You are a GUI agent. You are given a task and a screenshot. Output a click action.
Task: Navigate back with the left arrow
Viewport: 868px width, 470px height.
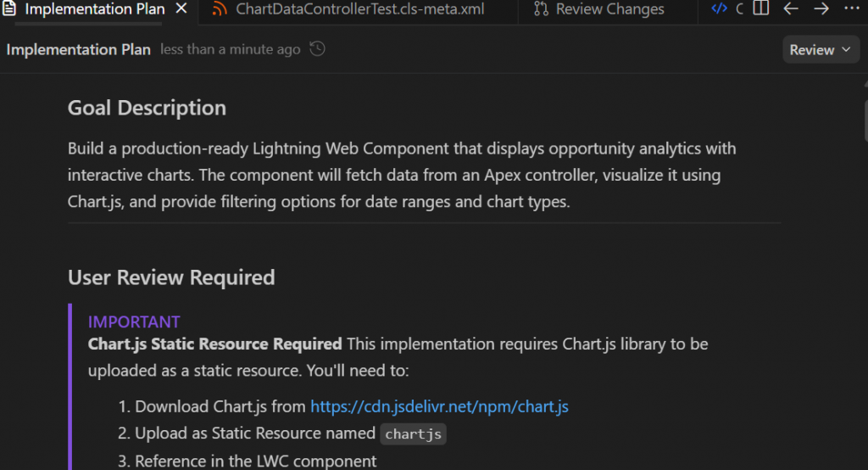point(791,9)
